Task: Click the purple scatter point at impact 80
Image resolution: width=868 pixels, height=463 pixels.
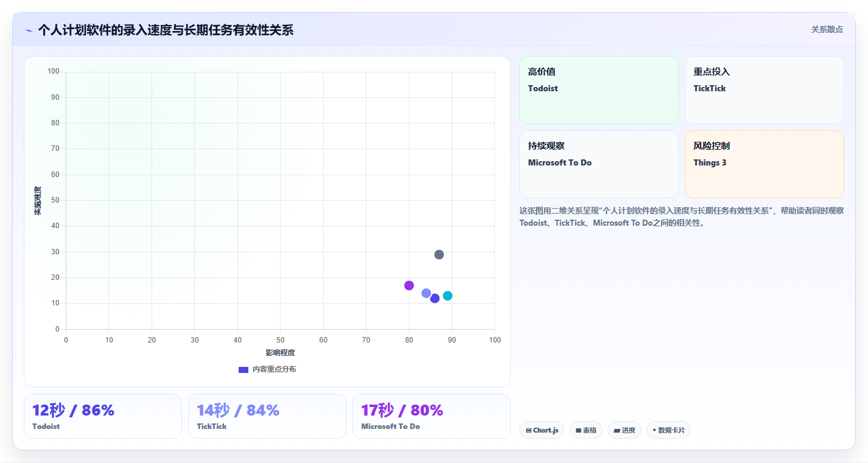Action: click(x=409, y=285)
